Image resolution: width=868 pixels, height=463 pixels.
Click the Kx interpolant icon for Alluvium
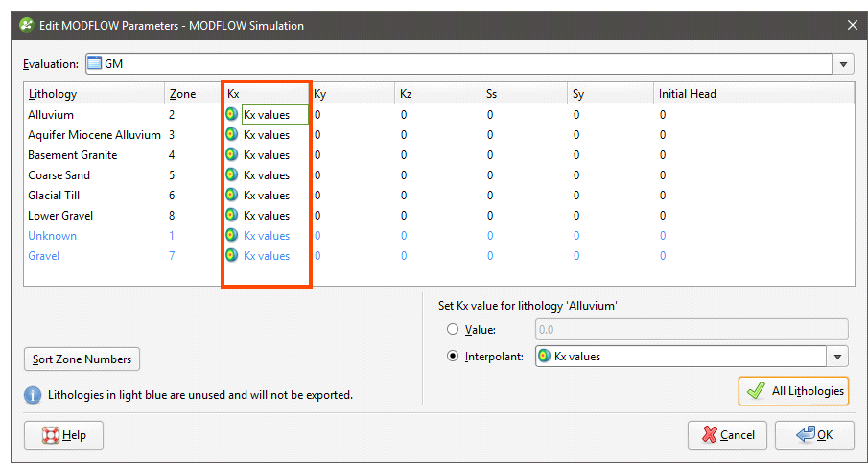click(232, 114)
